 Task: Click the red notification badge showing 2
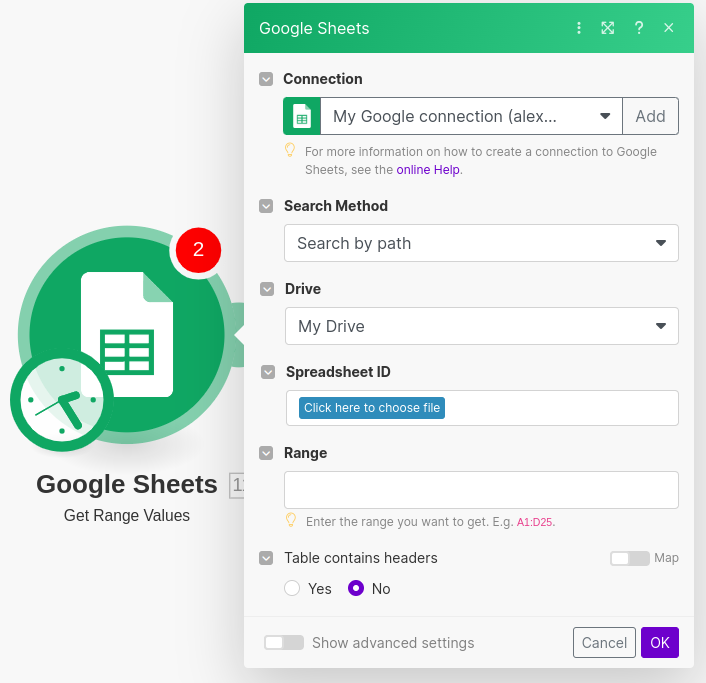[x=198, y=250]
